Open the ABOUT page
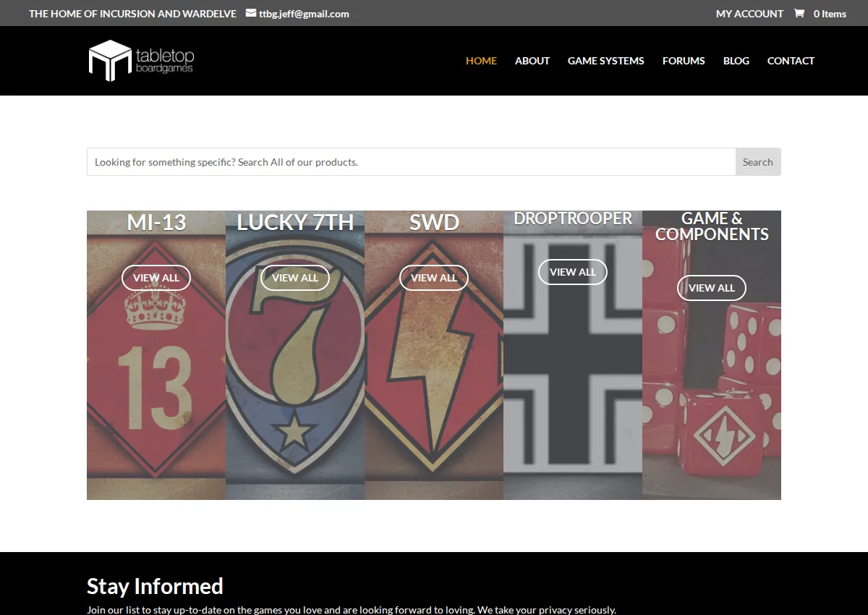Image resolution: width=868 pixels, height=615 pixels. 532,61
